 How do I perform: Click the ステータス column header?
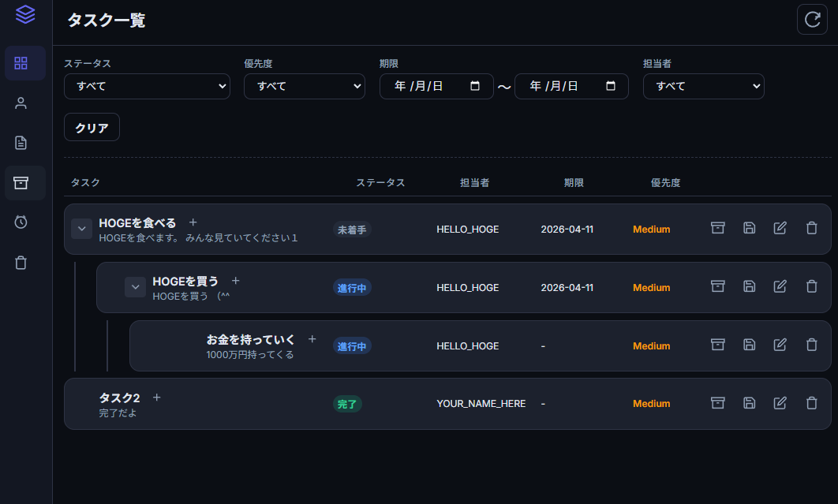pyautogui.click(x=380, y=182)
